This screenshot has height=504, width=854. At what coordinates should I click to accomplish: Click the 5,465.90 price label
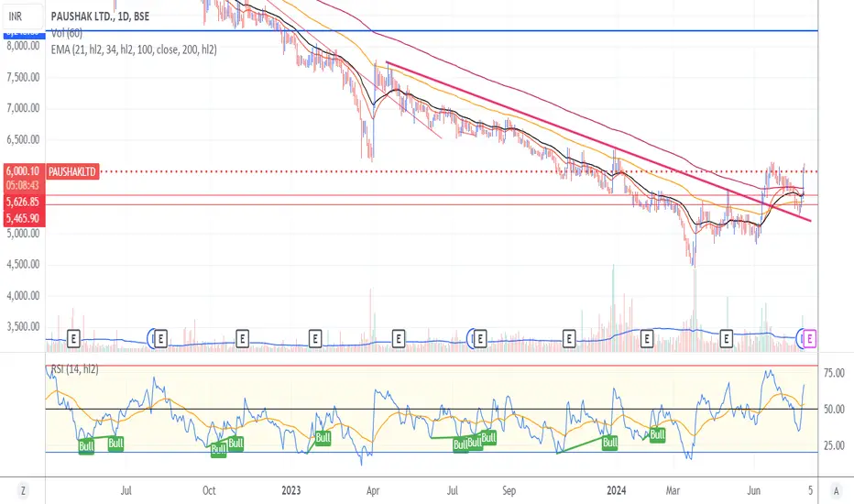23,218
